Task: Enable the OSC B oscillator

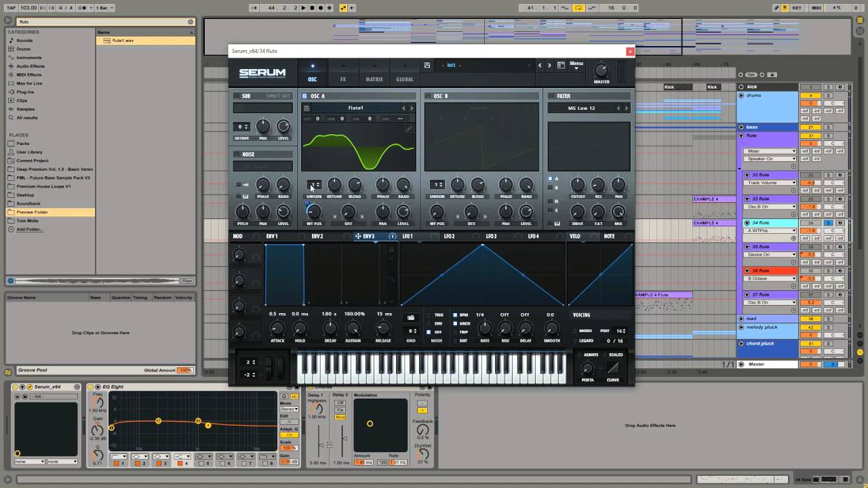Action: (x=427, y=96)
